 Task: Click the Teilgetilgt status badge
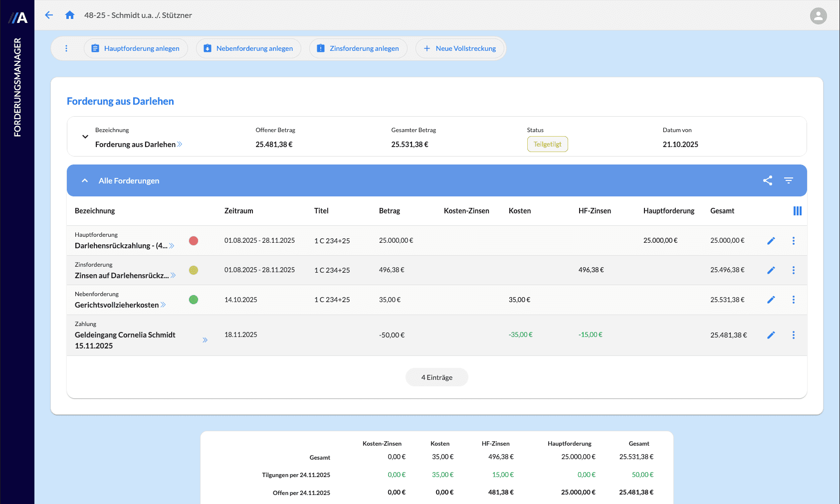548,144
